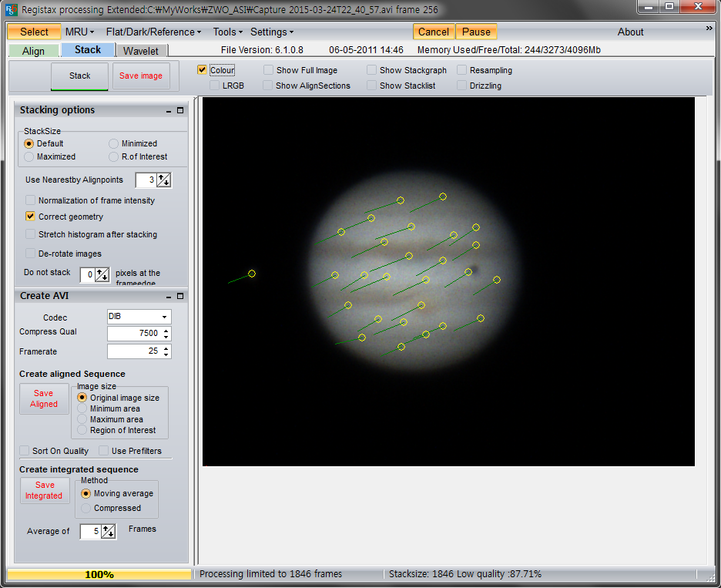Click the Cancel button
This screenshot has height=588, width=721.
click(434, 32)
